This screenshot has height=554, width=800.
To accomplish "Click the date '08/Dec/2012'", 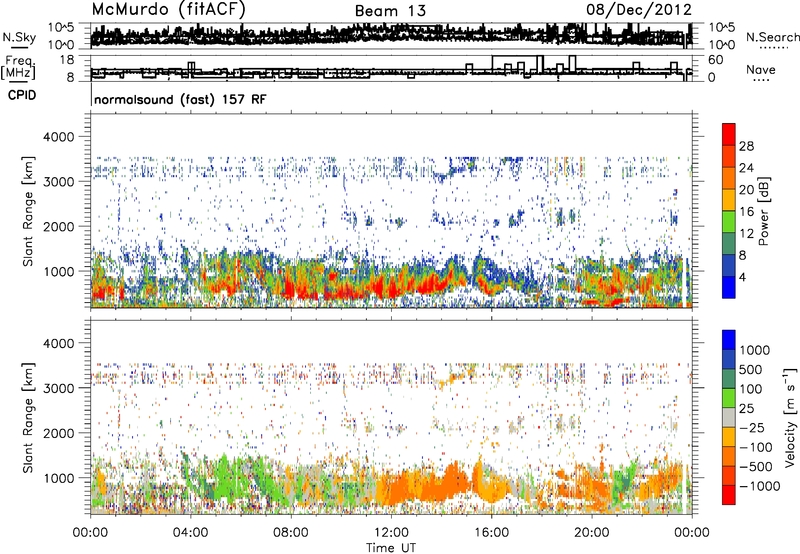I will pos(639,10).
